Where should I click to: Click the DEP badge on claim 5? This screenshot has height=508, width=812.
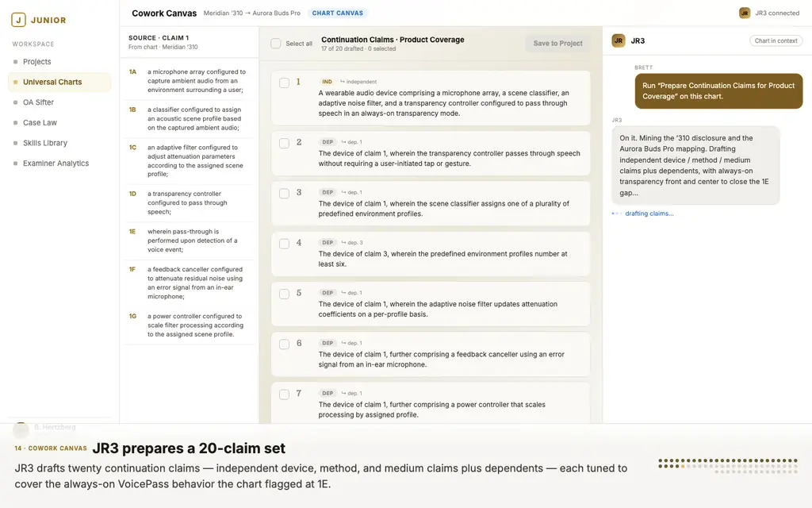327,293
